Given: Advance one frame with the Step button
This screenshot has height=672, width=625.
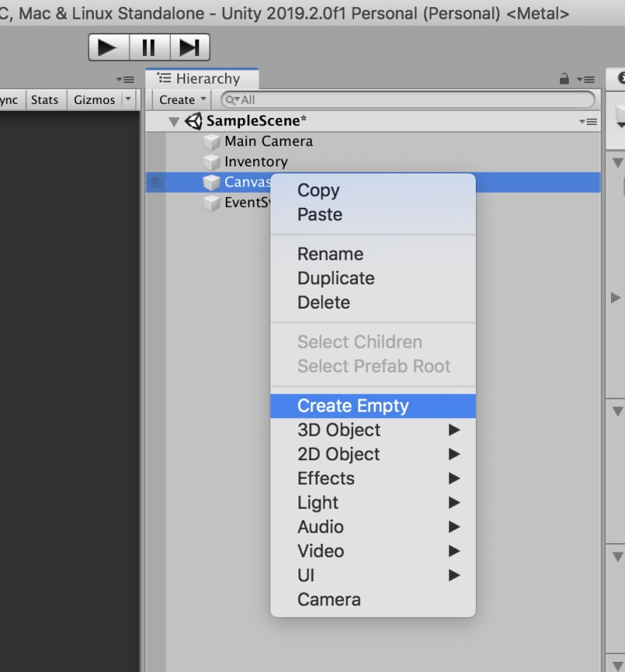Looking at the screenshot, I should click(x=189, y=47).
